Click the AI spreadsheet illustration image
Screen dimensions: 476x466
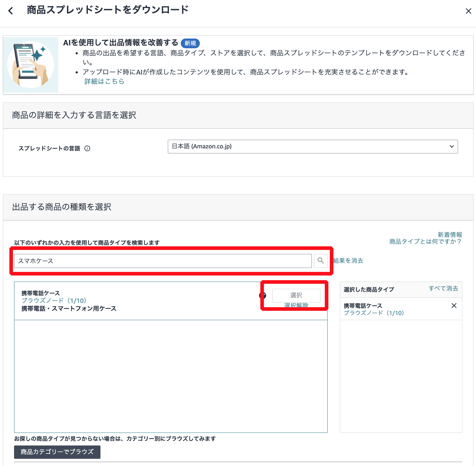pyautogui.click(x=31, y=65)
